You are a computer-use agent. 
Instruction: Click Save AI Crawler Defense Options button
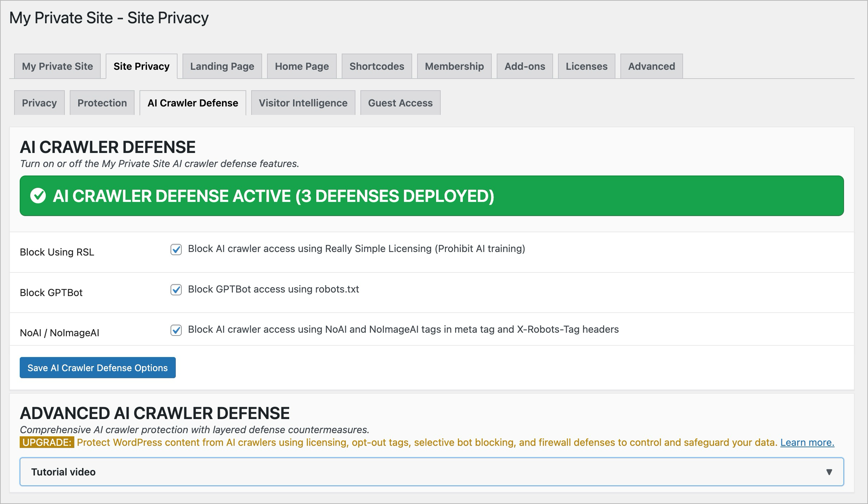pos(98,368)
